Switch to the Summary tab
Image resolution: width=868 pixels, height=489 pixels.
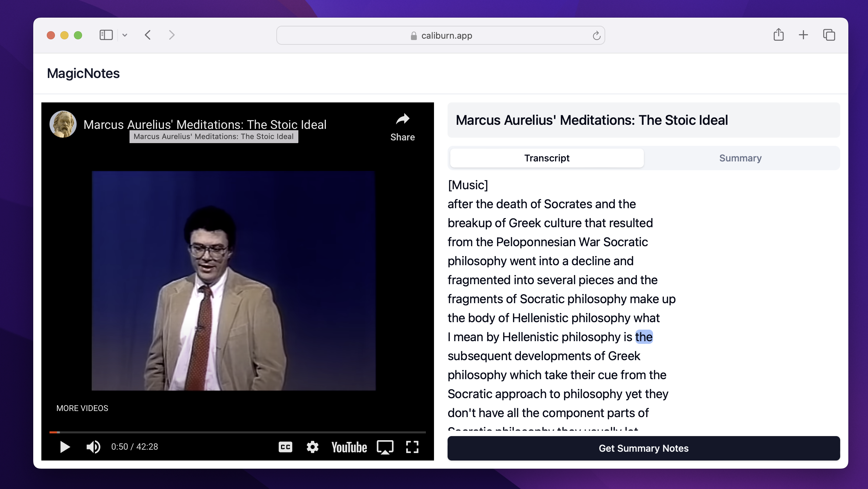[x=740, y=158]
